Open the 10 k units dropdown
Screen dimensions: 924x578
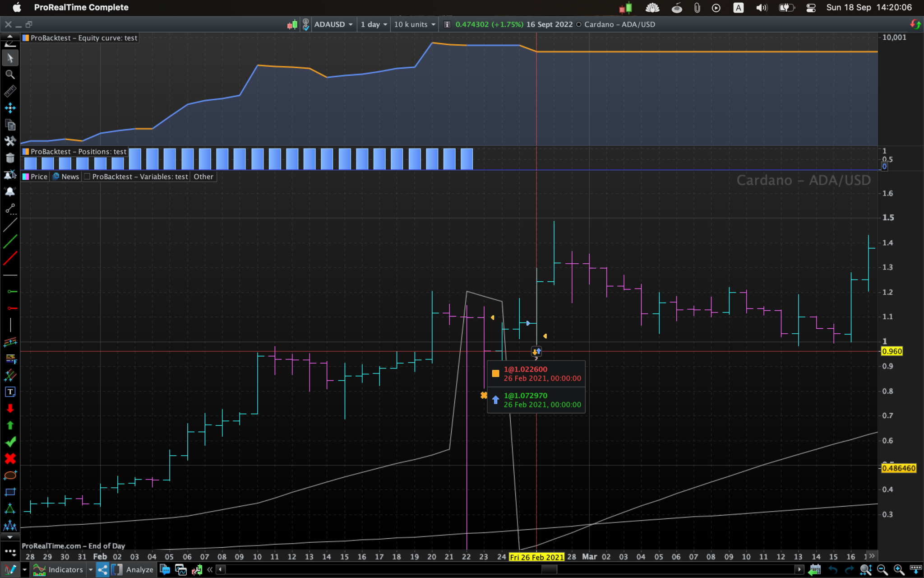(415, 24)
